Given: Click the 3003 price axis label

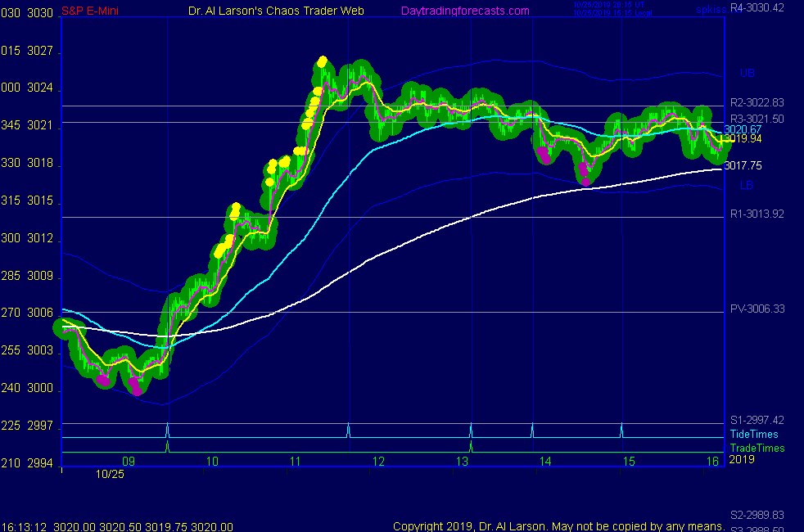Looking at the screenshot, I should coord(40,350).
